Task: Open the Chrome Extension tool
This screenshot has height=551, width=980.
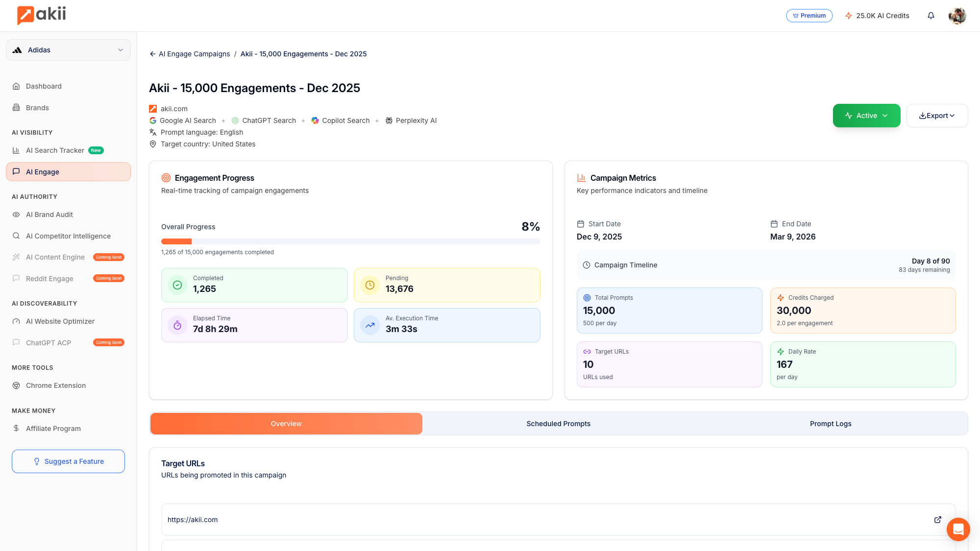Action: [x=55, y=385]
